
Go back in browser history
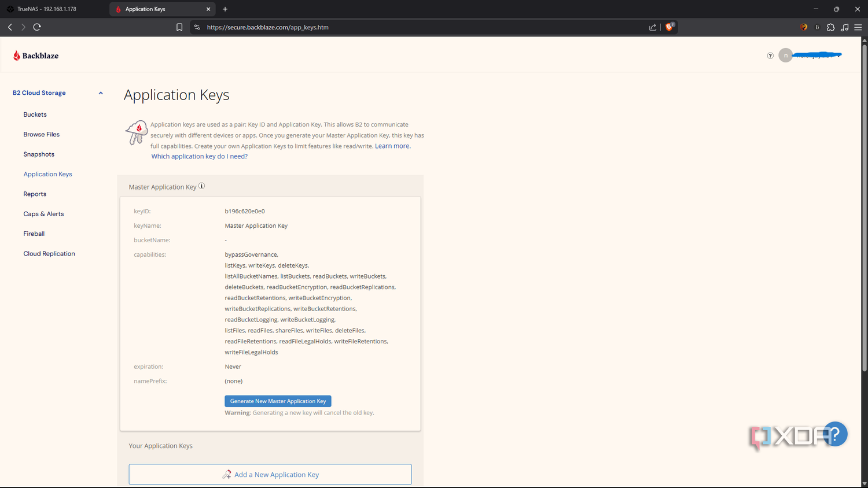click(10, 27)
